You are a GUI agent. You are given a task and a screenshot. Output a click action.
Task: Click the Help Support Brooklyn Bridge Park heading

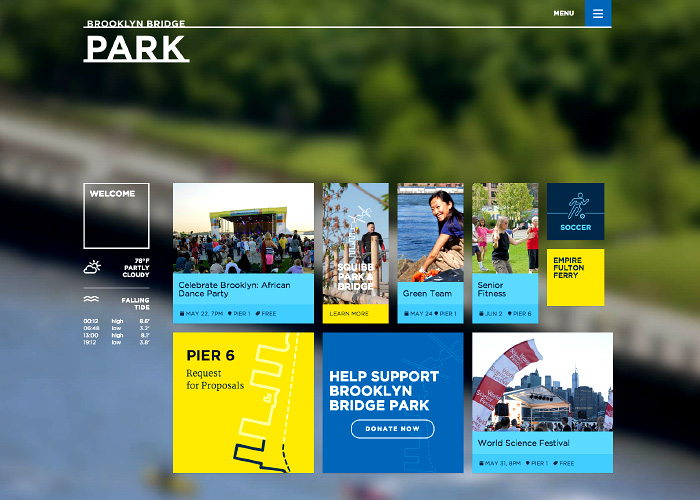coord(384,391)
